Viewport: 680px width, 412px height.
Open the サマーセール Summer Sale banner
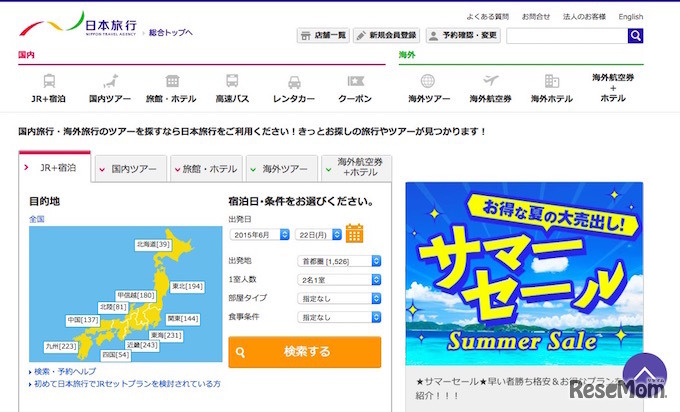(x=524, y=274)
